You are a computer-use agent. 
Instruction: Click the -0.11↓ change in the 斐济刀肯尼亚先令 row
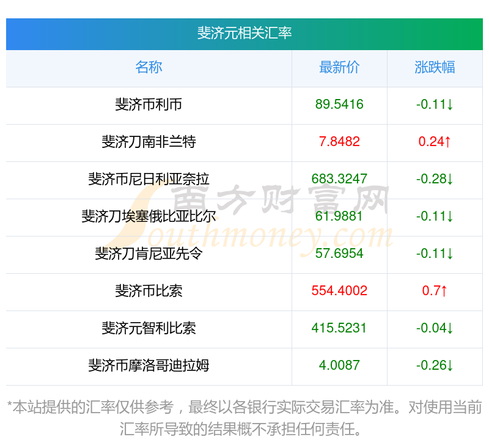coord(435,254)
